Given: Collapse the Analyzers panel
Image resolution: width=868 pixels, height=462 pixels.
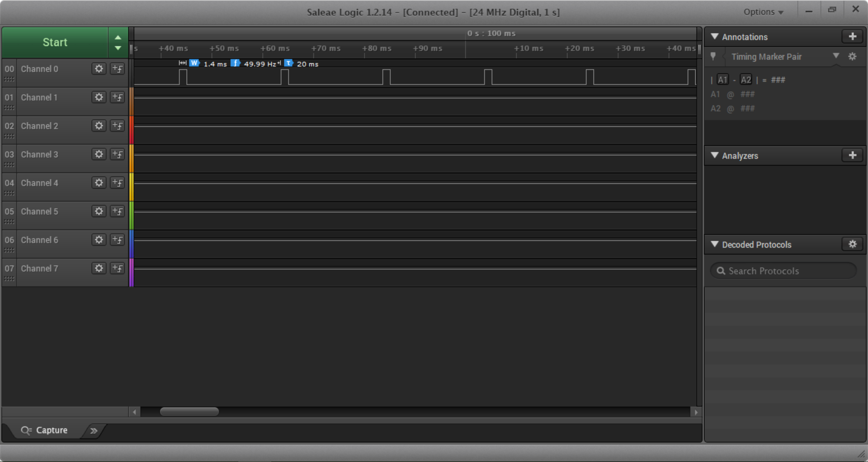Looking at the screenshot, I should click(x=715, y=155).
